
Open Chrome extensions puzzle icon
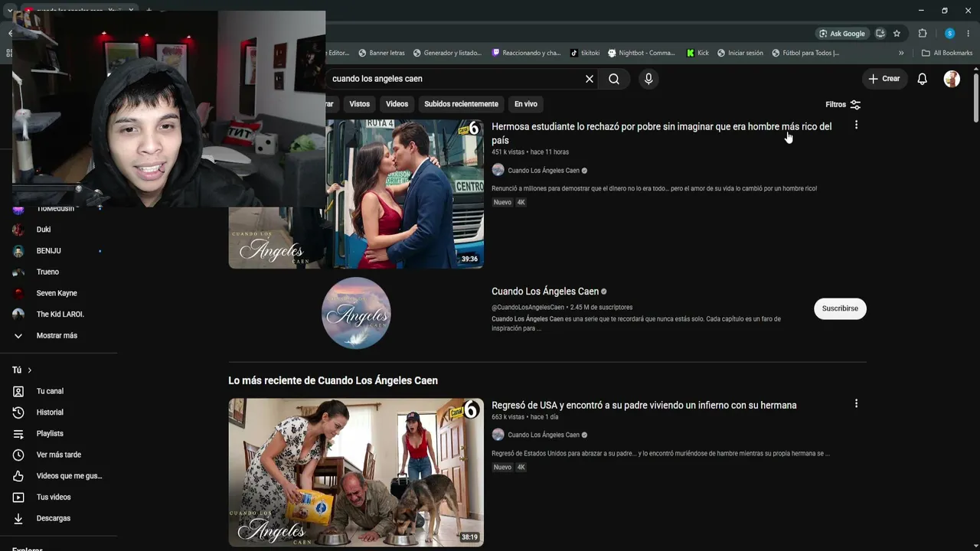tap(923, 34)
